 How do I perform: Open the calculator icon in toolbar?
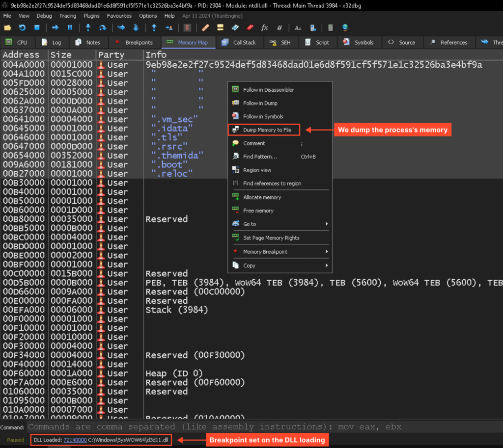331,27
